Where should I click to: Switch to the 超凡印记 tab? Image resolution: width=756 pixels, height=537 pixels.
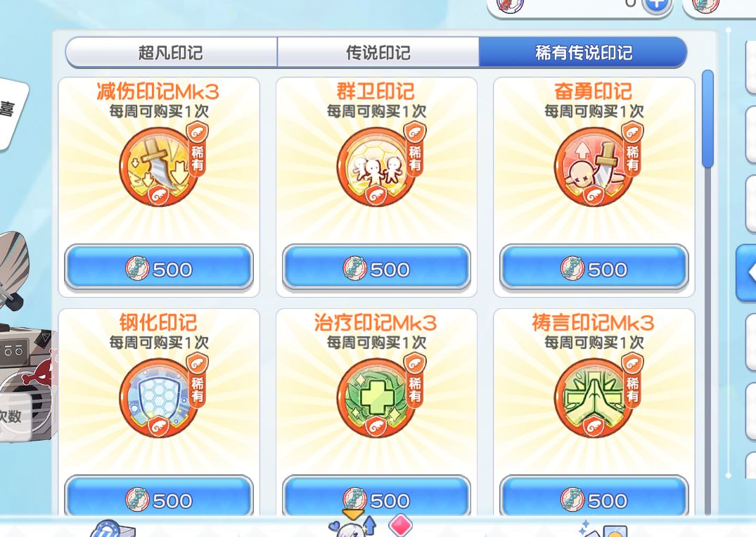point(171,52)
